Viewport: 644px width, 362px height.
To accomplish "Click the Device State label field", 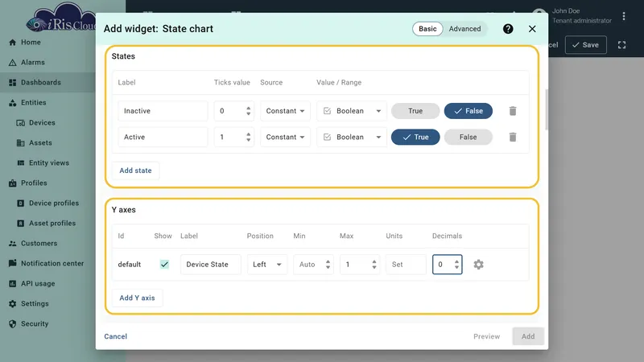I will pyautogui.click(x=211, y=265).
